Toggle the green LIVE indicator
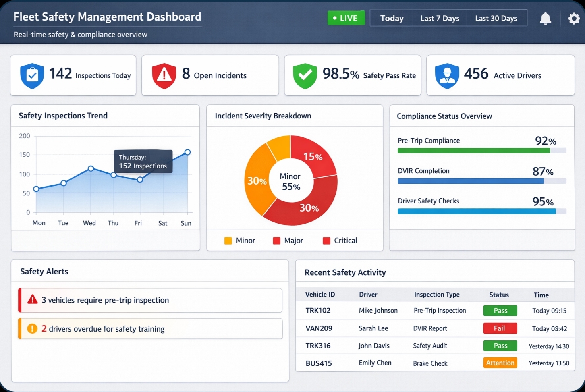This screenshot has width=585, height=392. (x=346, y=18)
